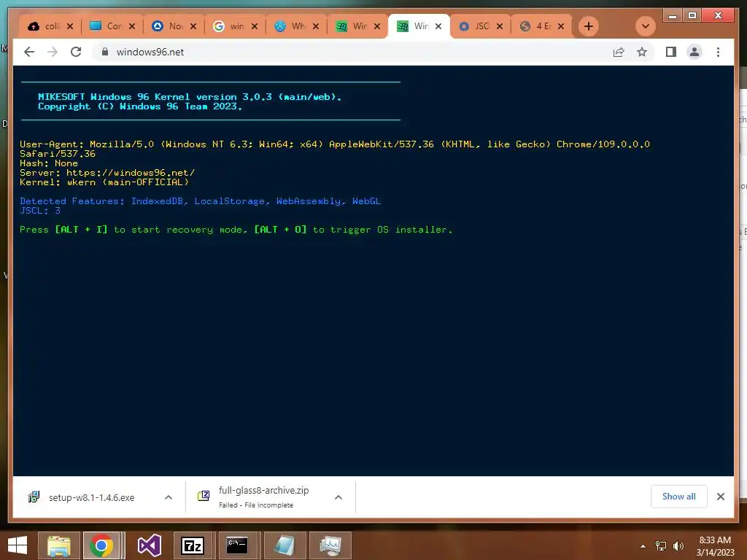Open the Chrome profile avatar menu

[694, 52]
